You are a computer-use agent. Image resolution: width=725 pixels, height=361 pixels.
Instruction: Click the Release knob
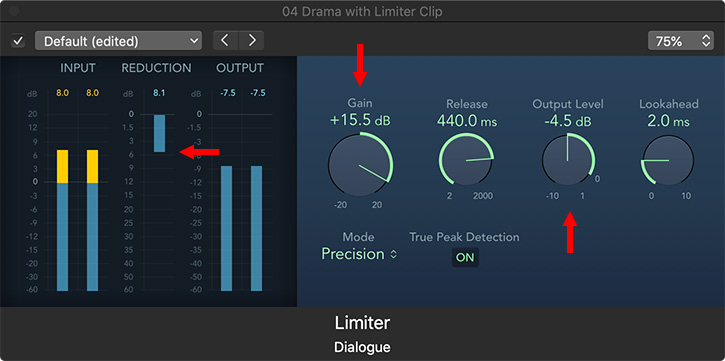pos(466,160)
